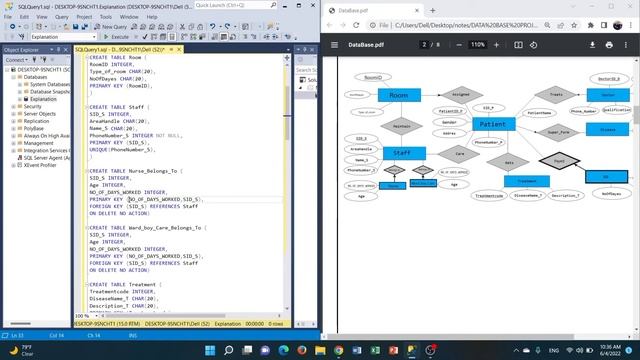Open the Connect dropdown in Object Explorer
This screenshot has height=360, width=640.
coord(16,60)
